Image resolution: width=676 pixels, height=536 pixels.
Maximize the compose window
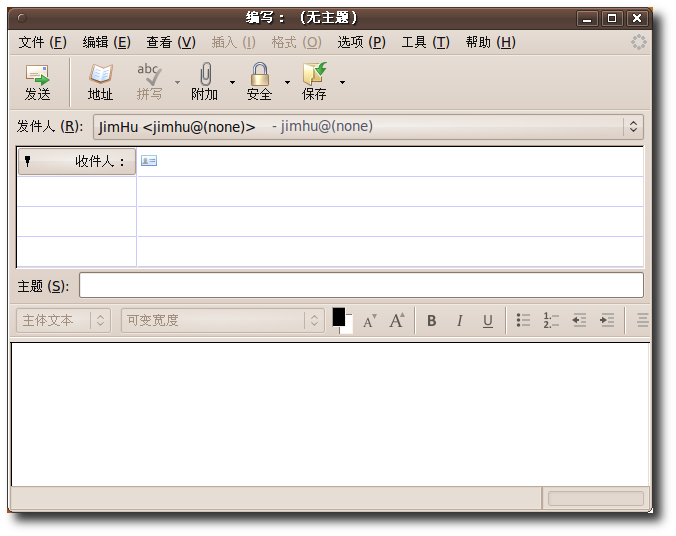[612, 18]
